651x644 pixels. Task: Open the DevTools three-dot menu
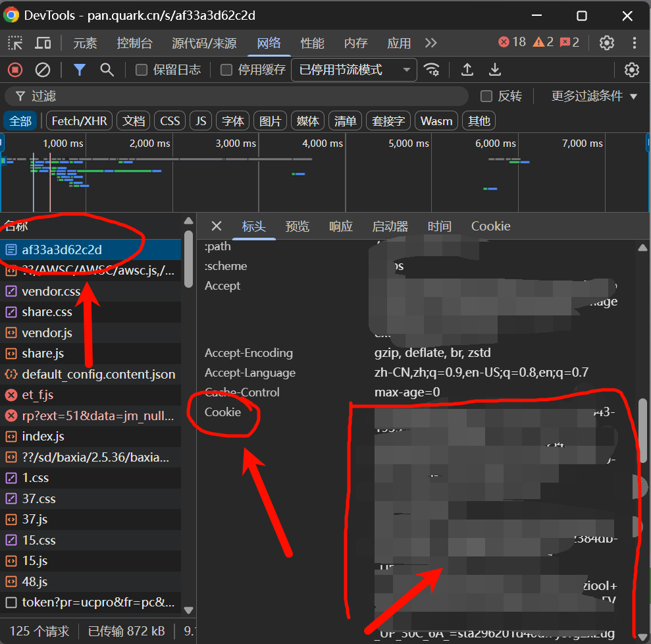pyautogui.click(x=635, y=42)
